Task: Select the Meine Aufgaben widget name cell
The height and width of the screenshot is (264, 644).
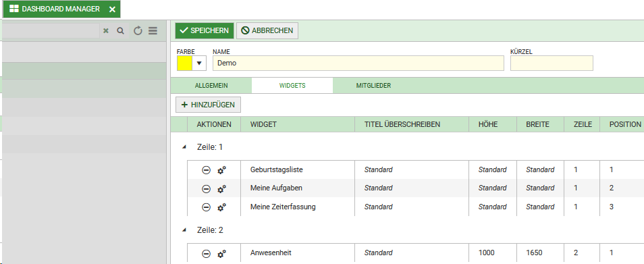Action: [297, 188]
